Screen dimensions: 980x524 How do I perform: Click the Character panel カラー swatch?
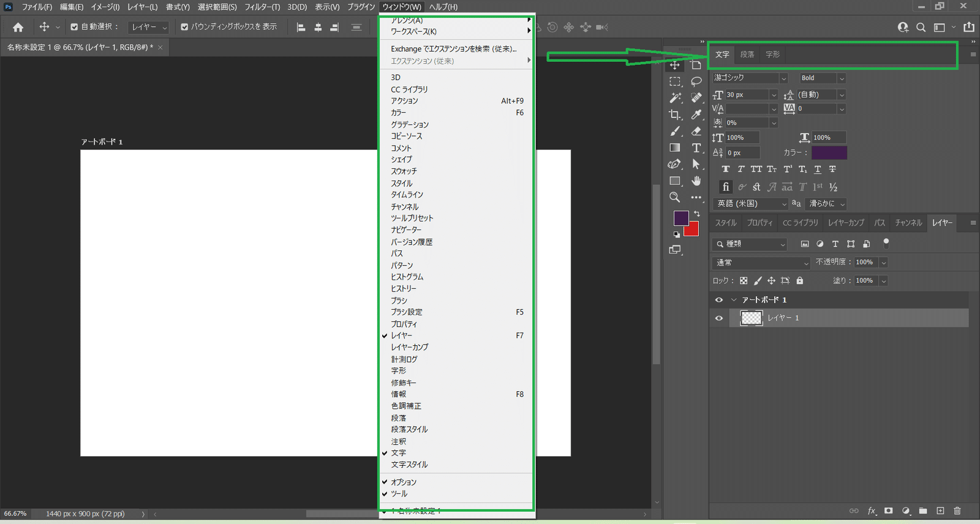click(829, 152)
